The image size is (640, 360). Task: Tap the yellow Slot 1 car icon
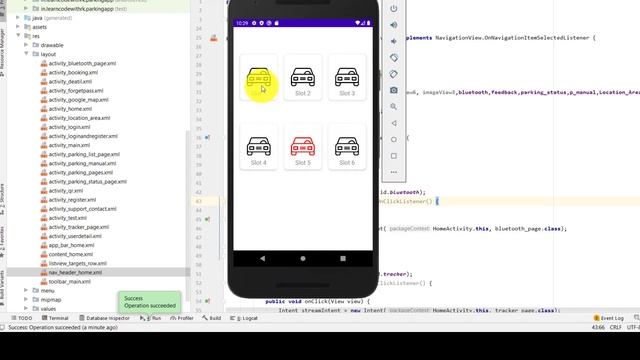259,77
